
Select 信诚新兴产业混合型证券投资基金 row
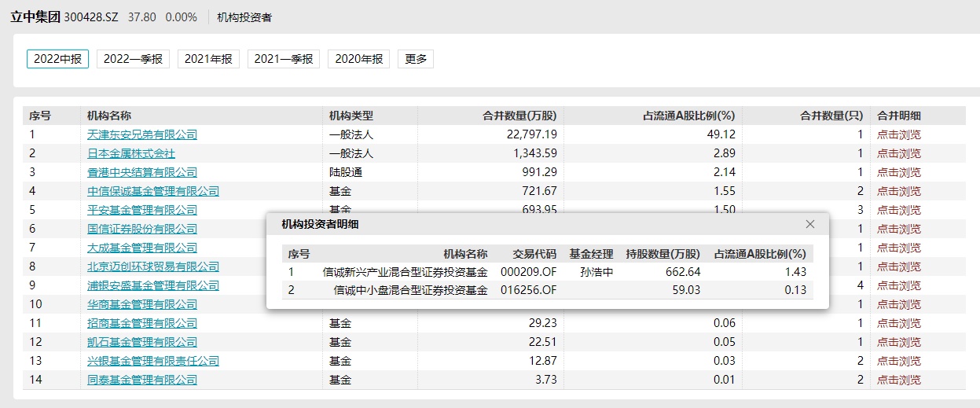(547, 272)
